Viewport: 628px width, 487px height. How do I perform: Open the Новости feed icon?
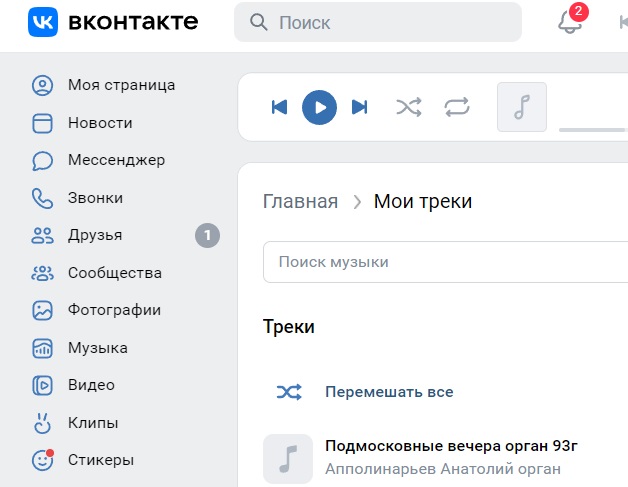[42, 123]
